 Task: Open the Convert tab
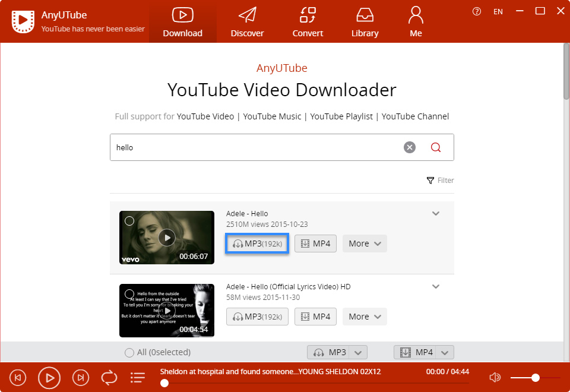308,21
